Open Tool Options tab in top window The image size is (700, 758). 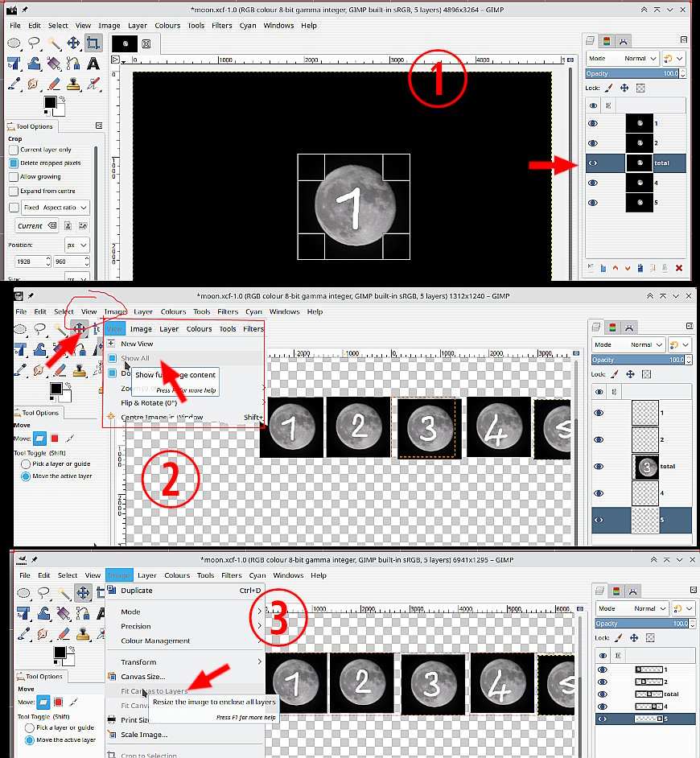click(x=31, y=126)
